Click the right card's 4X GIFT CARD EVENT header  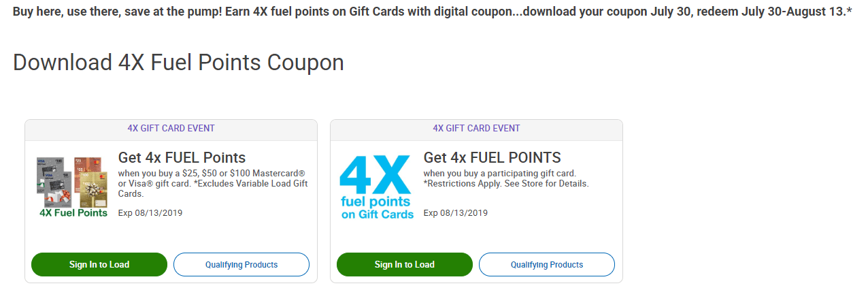click(476, 128)
